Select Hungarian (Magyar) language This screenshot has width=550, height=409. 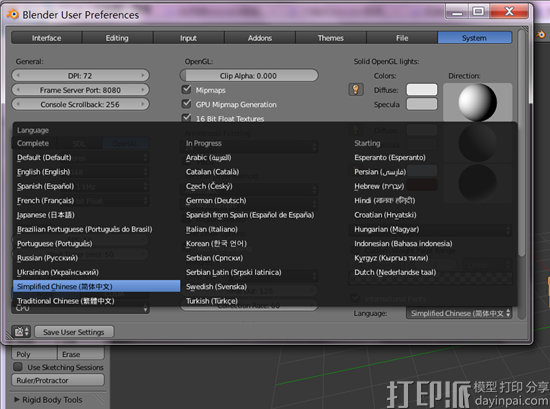click(433, 229)
